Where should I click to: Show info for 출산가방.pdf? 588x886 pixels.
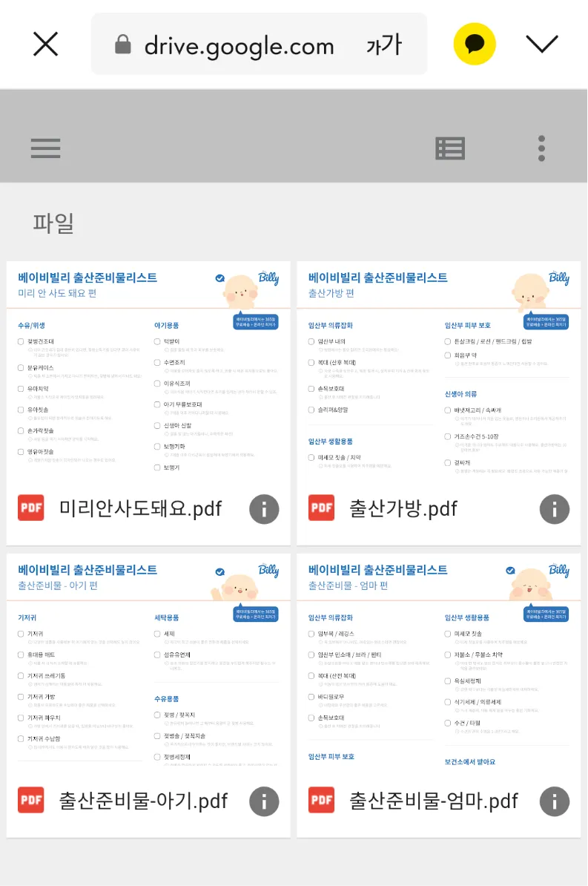click(555, 509)
